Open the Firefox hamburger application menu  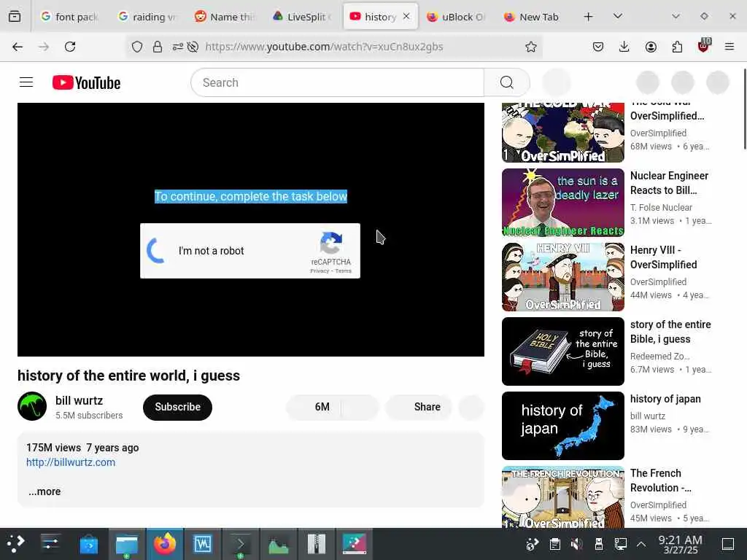[729, 47]
